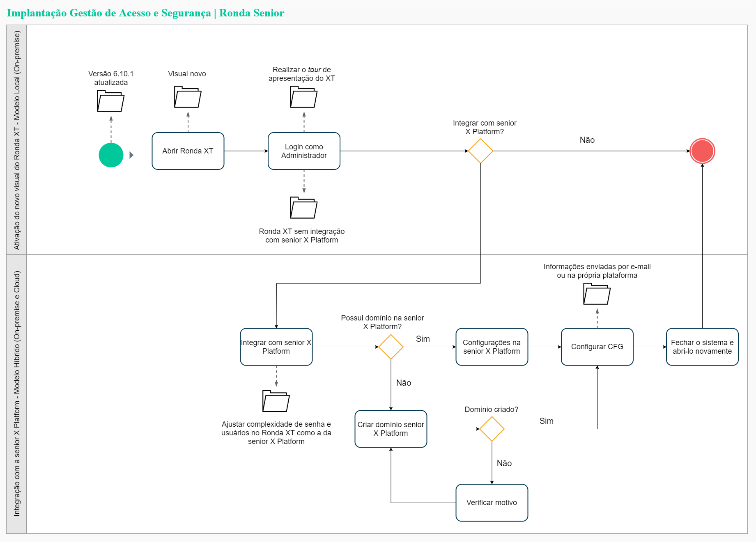Select the Login como Administrador task box
Screen dimensions: 756x542
(304, 151)
